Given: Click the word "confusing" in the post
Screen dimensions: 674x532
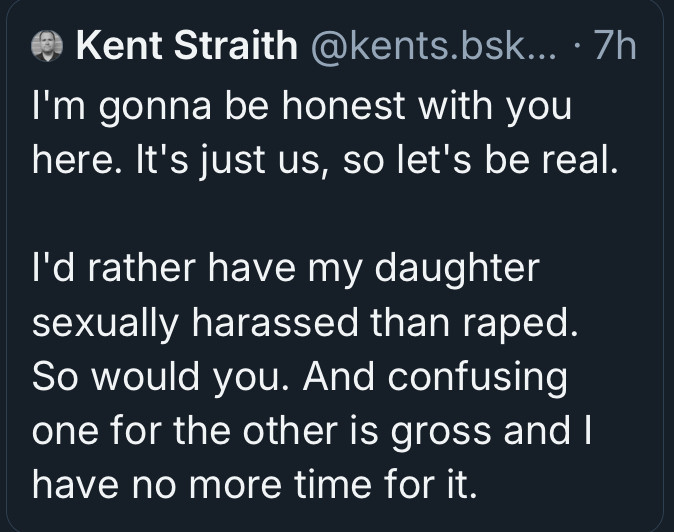Looking at the screenshot, I should [478, 379].
